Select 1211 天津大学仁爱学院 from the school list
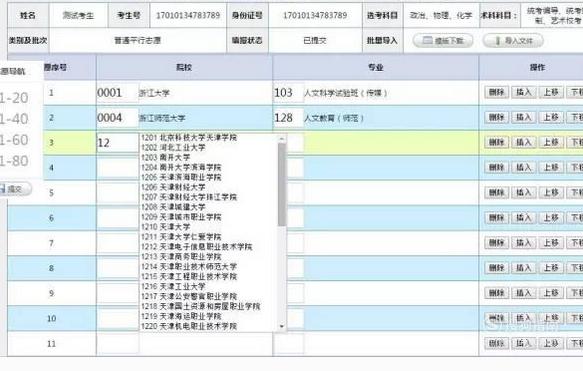Image resolution: width=583 pixels, height=371 pixels. click(x=181, y=237)
